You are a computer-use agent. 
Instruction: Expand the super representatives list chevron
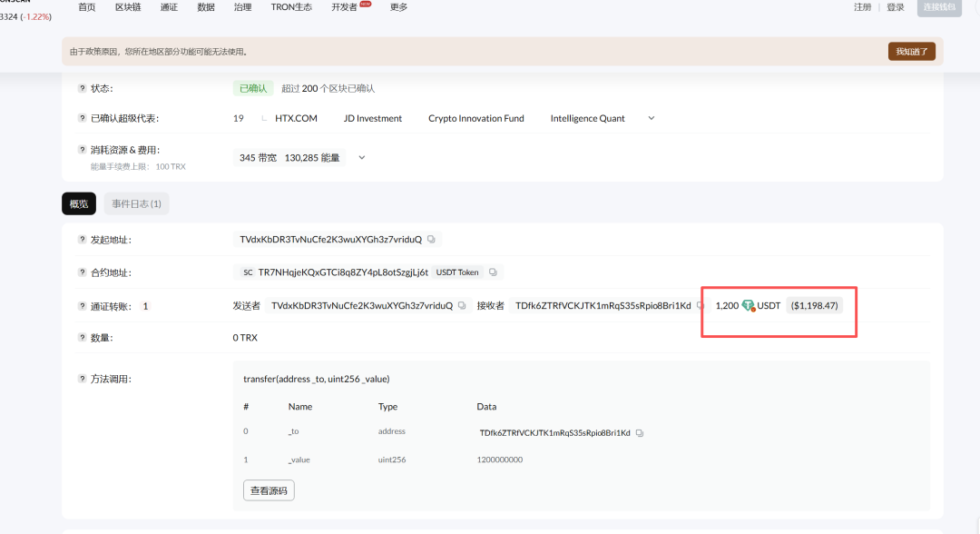(652, 118)
